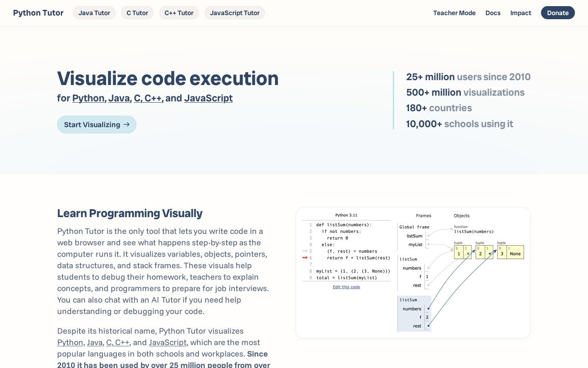588x368 pixels.
Task: Click code line 'total = listSum(myList)'
Action: click(347, 278)
